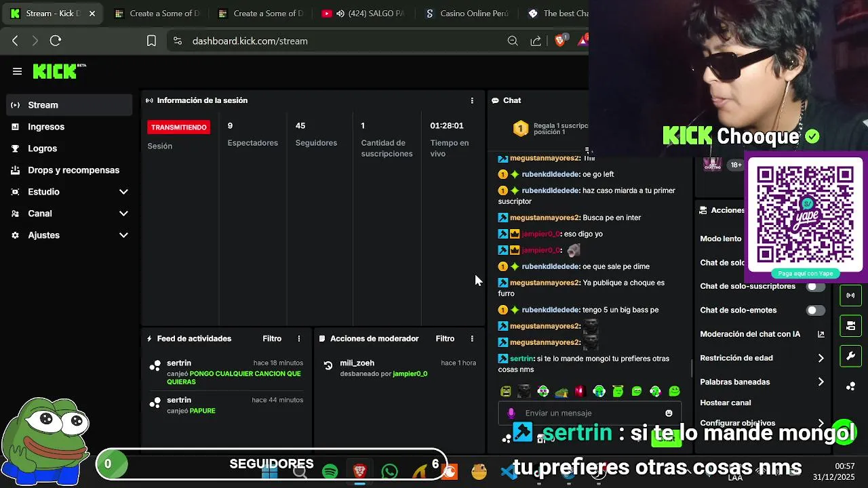Switch to The best Cha tab
The image size is (868, 488).
point(556,14)
